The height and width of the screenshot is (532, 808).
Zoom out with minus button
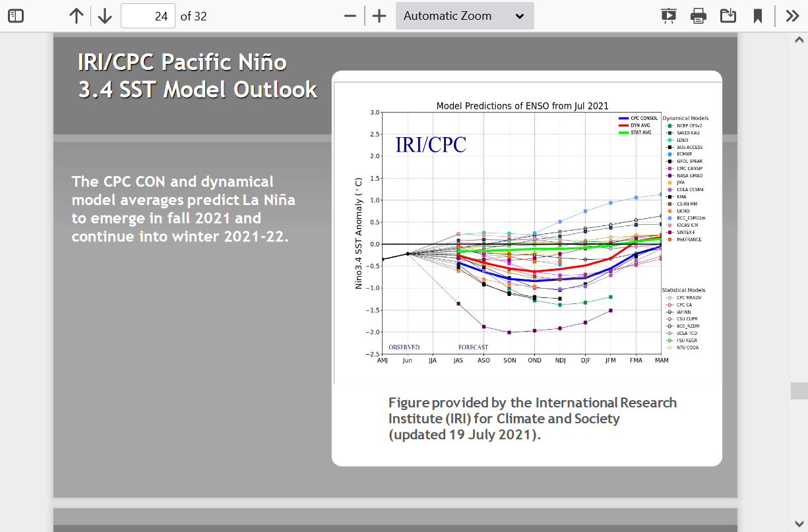point(350,16)
